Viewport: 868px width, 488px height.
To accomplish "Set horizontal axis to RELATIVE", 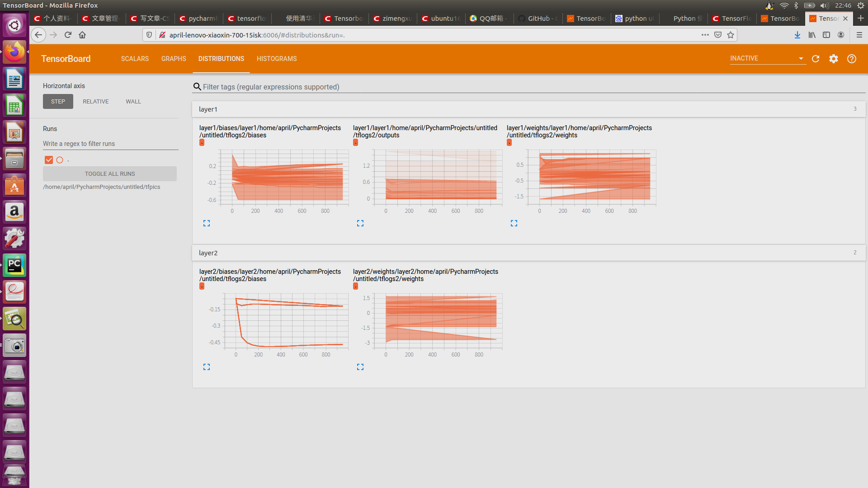I will coord(96,102).
